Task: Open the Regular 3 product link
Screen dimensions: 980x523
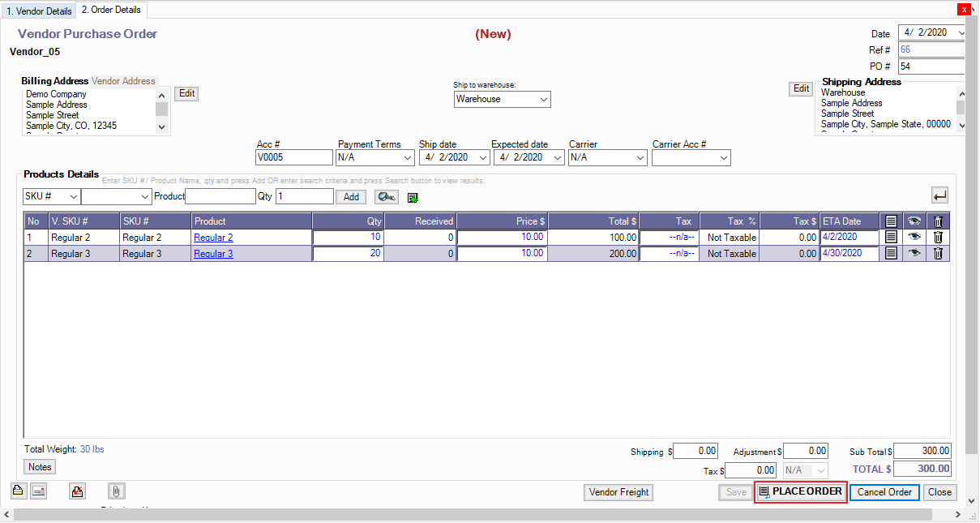Action: 213,254
